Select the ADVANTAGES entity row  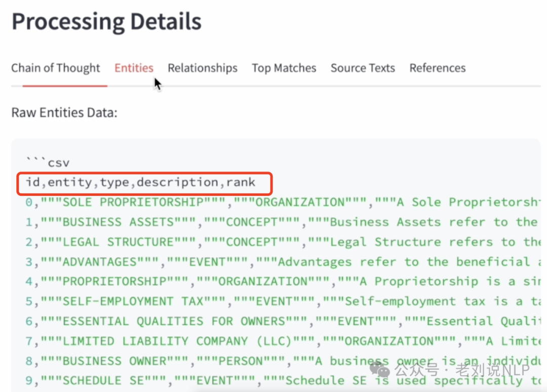pos(283,262)
